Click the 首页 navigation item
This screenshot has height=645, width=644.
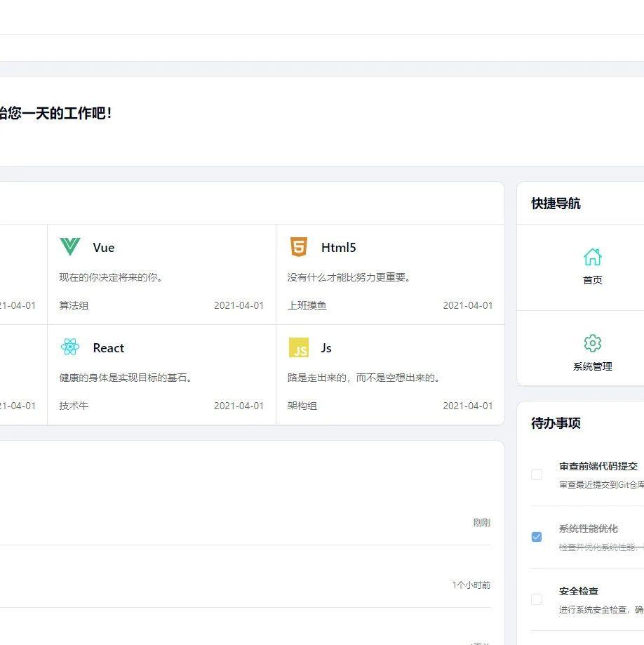[593, 279]
